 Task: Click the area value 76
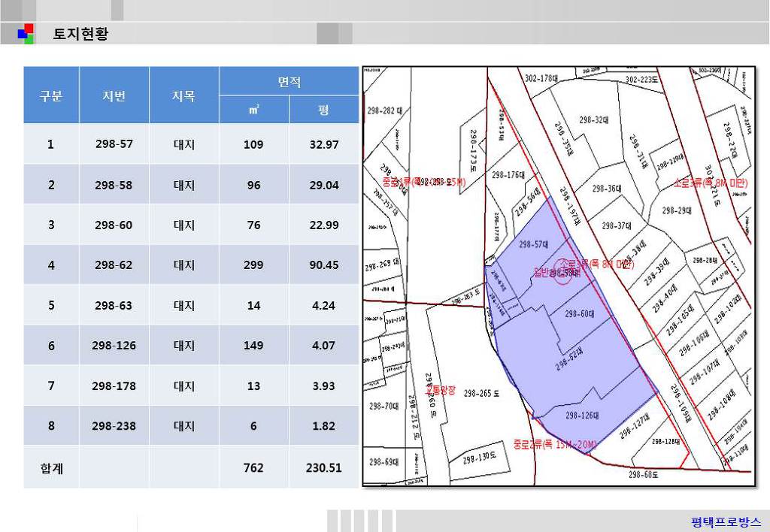(253, 225)
